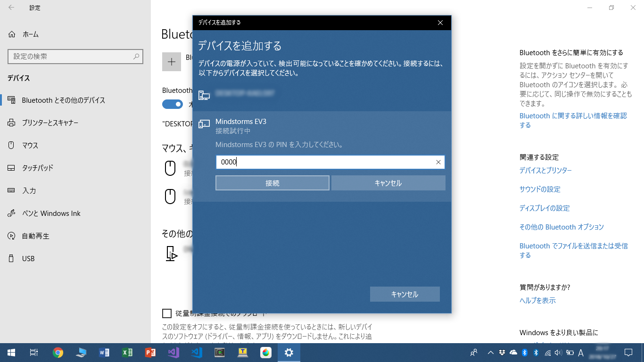Click the 接続 button to pair Mindstorms EV3

[x=272, y=183]
